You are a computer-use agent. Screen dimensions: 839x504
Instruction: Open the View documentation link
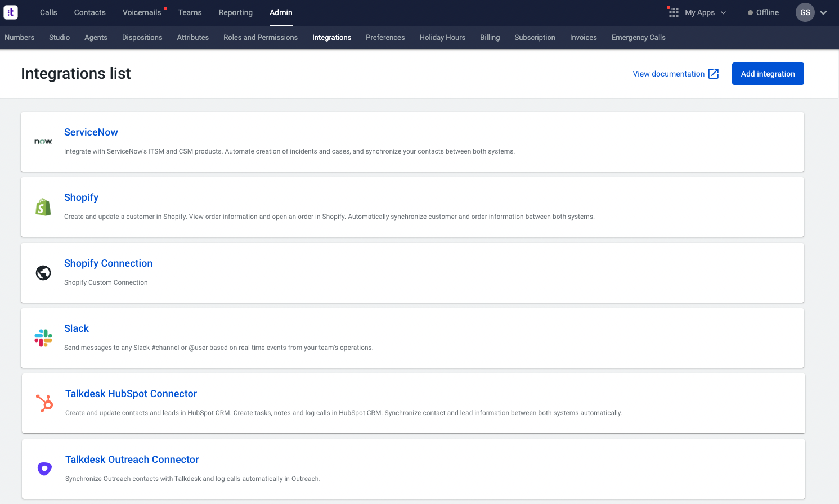tap(668, 74)
